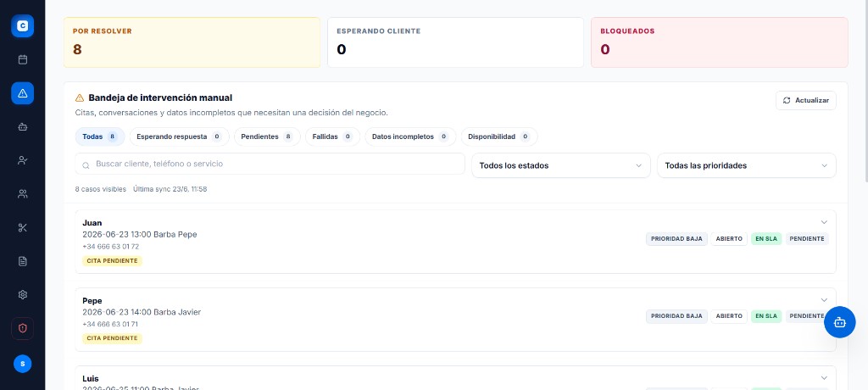Focus the Buscar cliente search field

(270, 164)
